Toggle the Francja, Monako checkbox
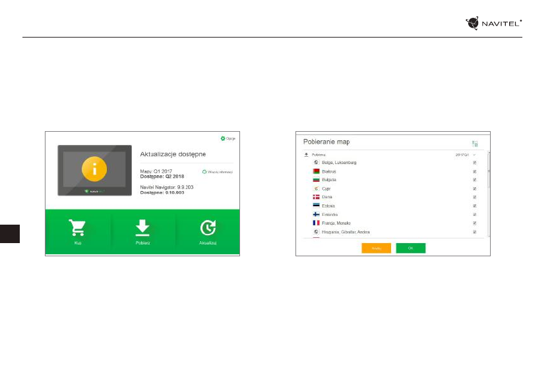The height and width of the screenshot is (392, 554). [x=474, y=223]
